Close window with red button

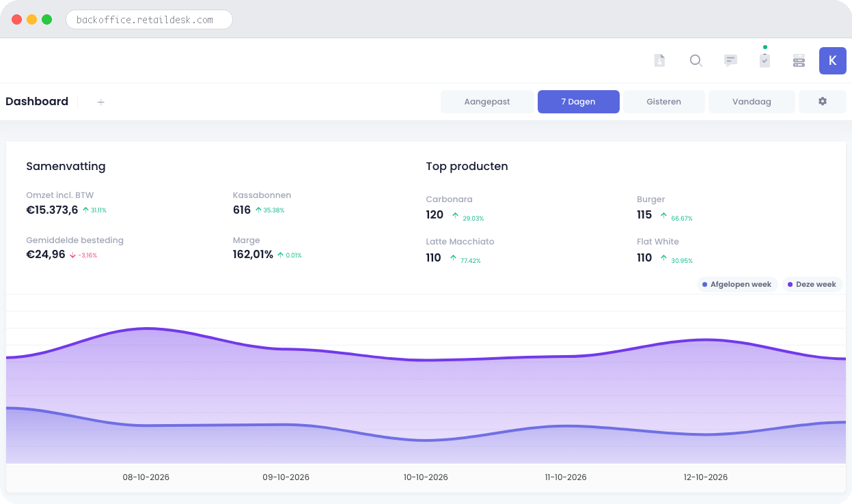click(x=17, y=20)
